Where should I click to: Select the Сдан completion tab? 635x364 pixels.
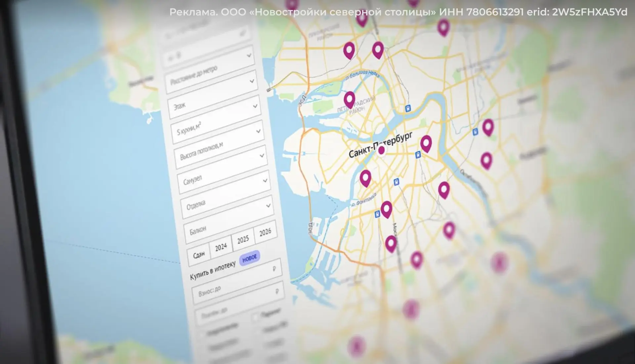(199, 255)
